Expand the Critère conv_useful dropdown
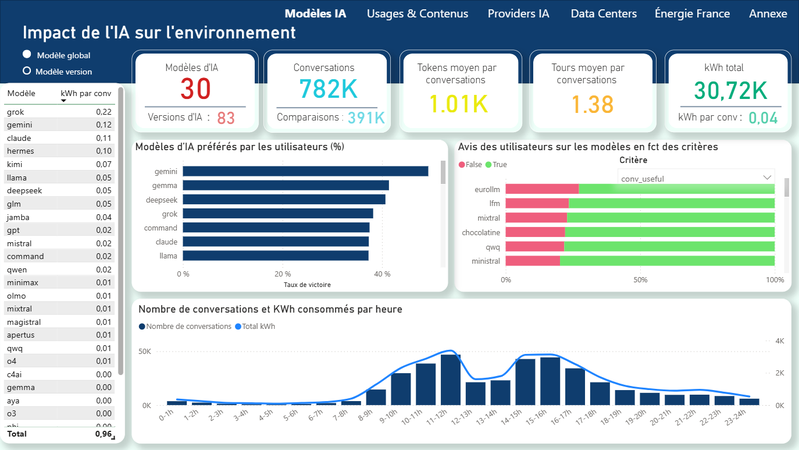Image resolution: width=799 pixels, height=450 pixels. [x=767, y=178]
